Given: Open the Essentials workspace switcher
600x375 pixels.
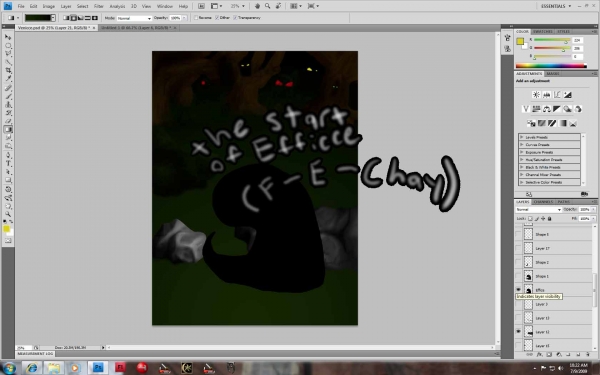Looking at the screenshot, I should (556, 6).
